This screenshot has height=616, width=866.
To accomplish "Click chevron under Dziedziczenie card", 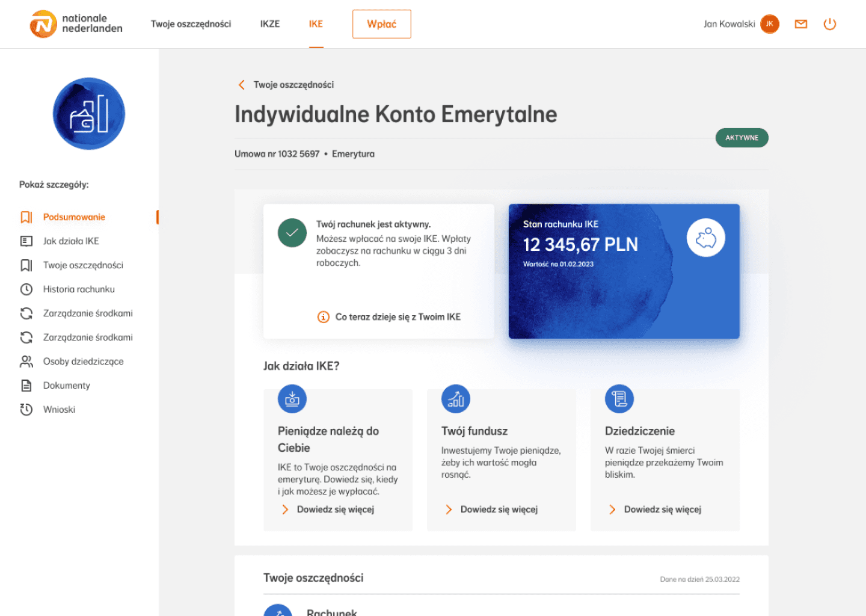I will coord(612,510).
